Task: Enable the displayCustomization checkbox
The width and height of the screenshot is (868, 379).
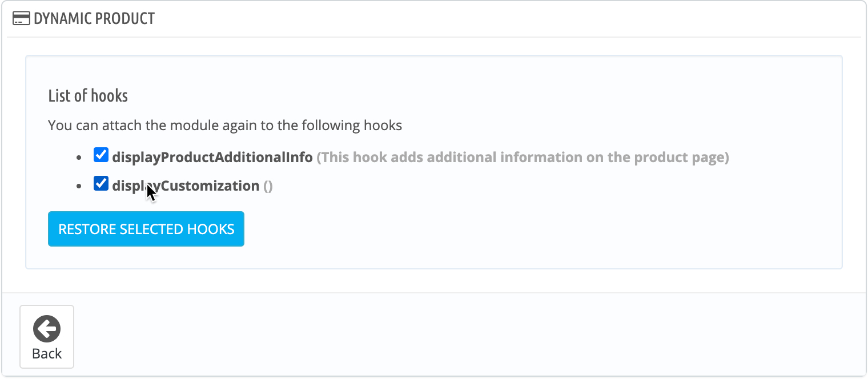Action: coord(101,183)
